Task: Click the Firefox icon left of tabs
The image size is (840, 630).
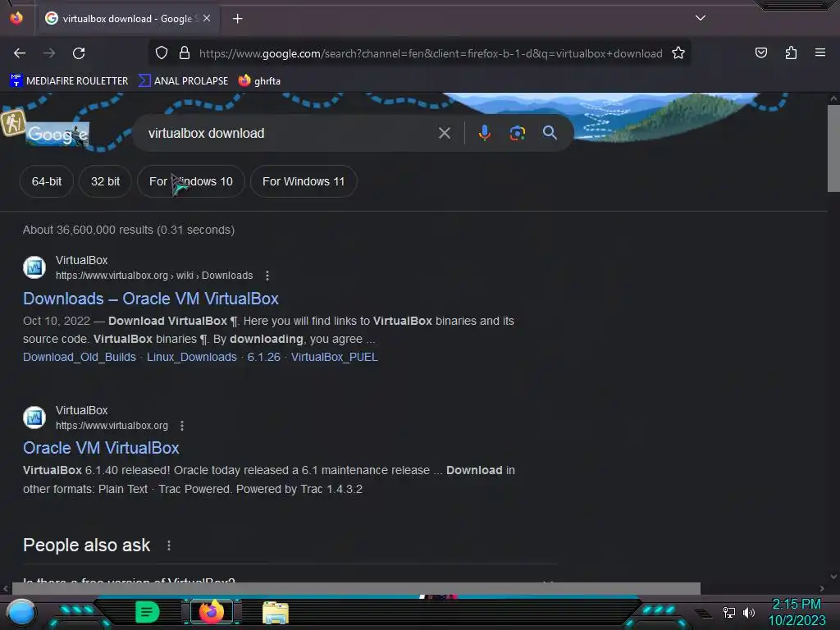Action: point(16,18)
